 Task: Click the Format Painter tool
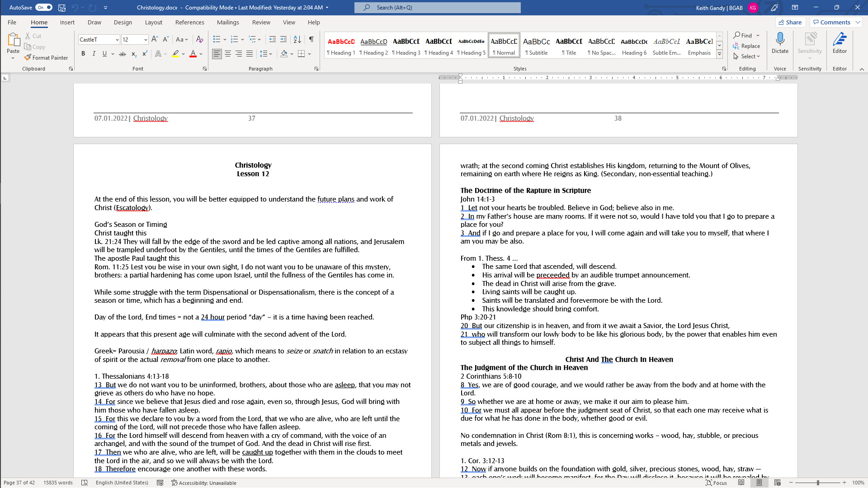point(46,57)
